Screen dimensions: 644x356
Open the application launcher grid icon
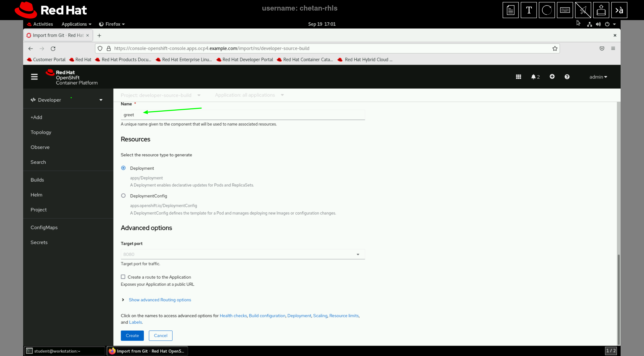coord(518,77)
